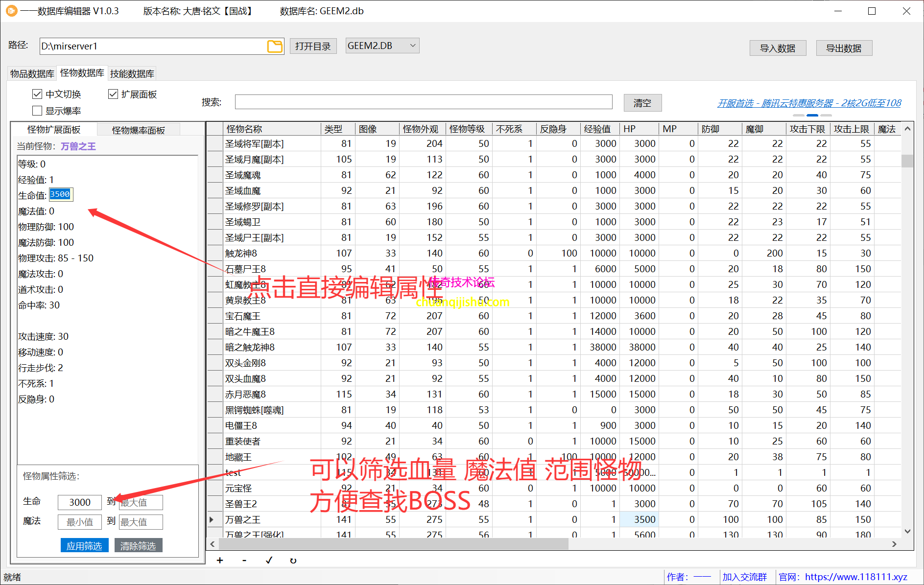Viewport: 924px width, 585px height.
Task: Click the minus icon to delete record
Action: coord(244,561)
